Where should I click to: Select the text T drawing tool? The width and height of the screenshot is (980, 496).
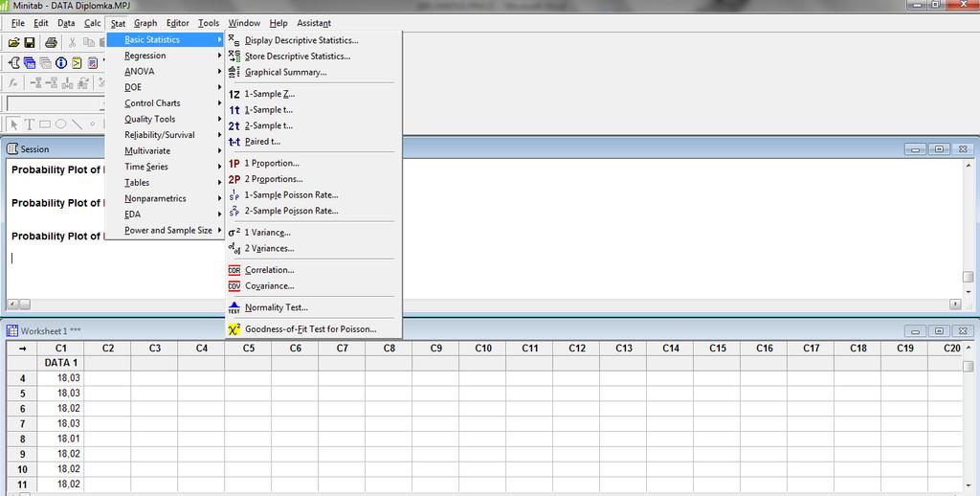pyautogui.click(x=29, y=124)
